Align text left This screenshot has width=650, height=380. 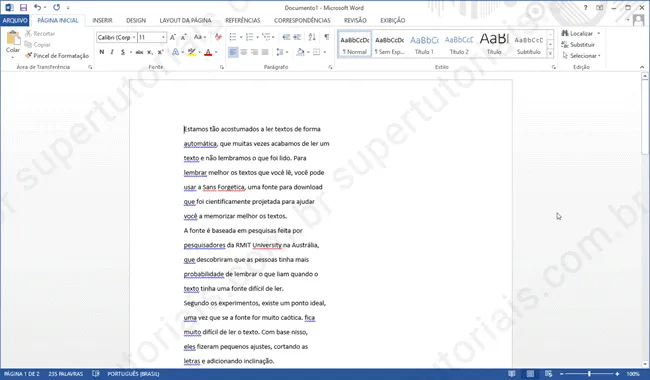click(x=233, y=52)
